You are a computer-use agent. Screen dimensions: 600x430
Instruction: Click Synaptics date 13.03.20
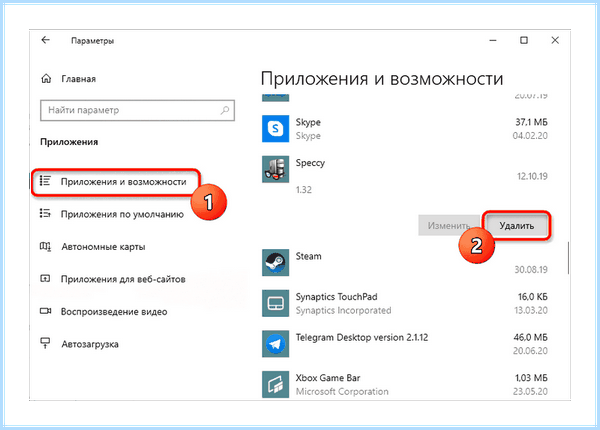531,310
